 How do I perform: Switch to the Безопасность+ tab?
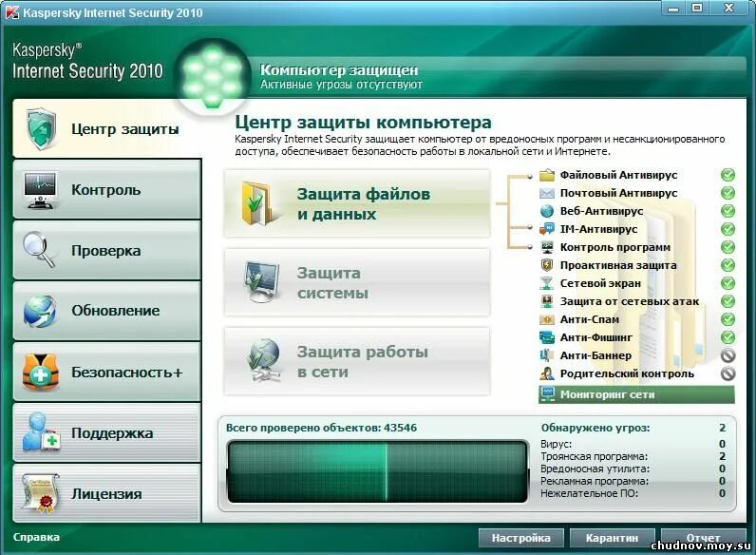107,373
